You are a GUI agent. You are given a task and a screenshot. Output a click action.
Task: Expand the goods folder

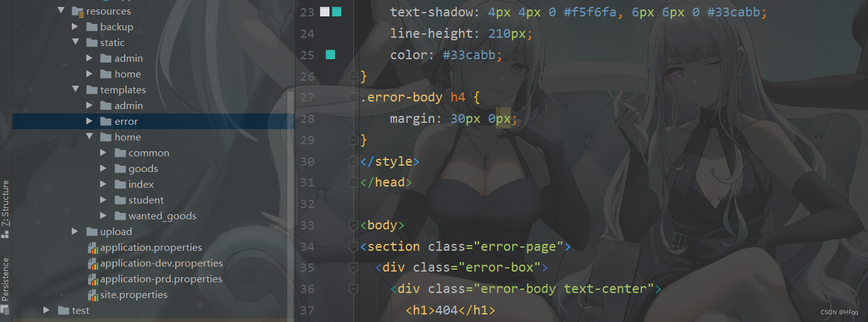tap(103, 168)
